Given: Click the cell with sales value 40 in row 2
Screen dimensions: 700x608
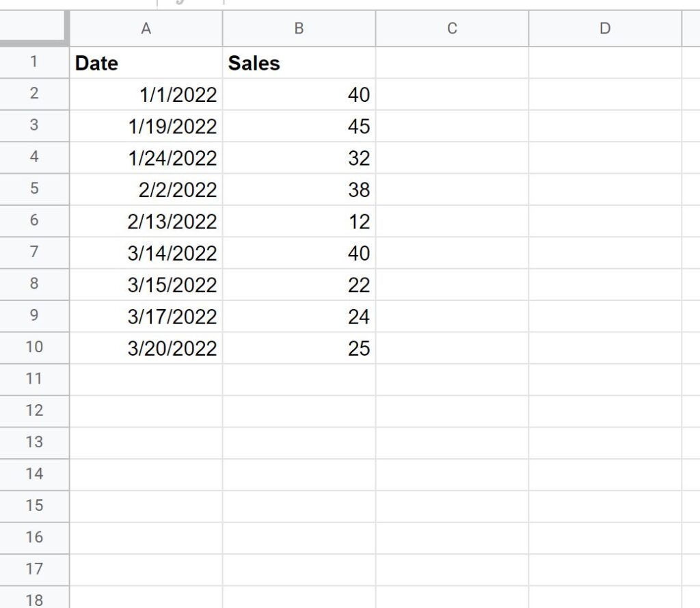Looking at the screenshot, I should [298, 95].
